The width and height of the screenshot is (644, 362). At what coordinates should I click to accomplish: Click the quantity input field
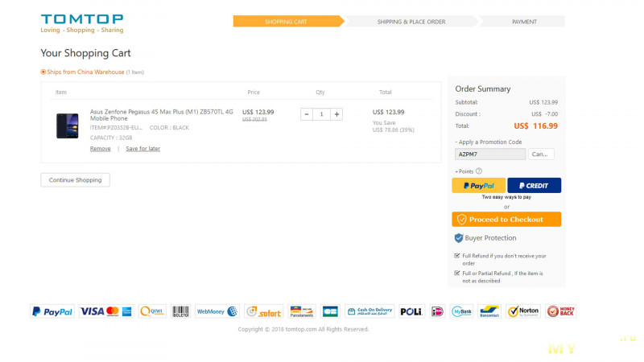[321, 114]
